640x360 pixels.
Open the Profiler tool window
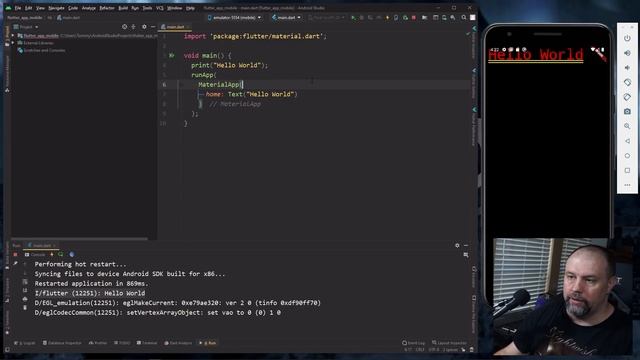(98, 343)
